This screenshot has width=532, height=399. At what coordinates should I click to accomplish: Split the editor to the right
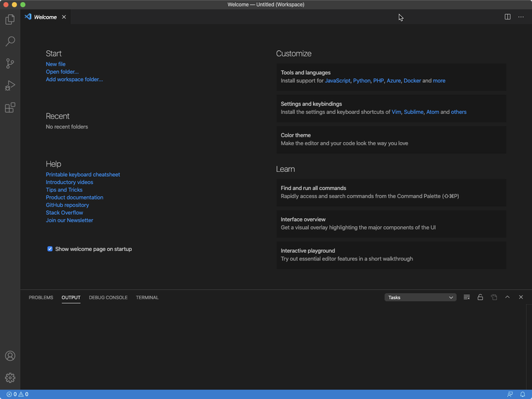(x=507, y=17)
